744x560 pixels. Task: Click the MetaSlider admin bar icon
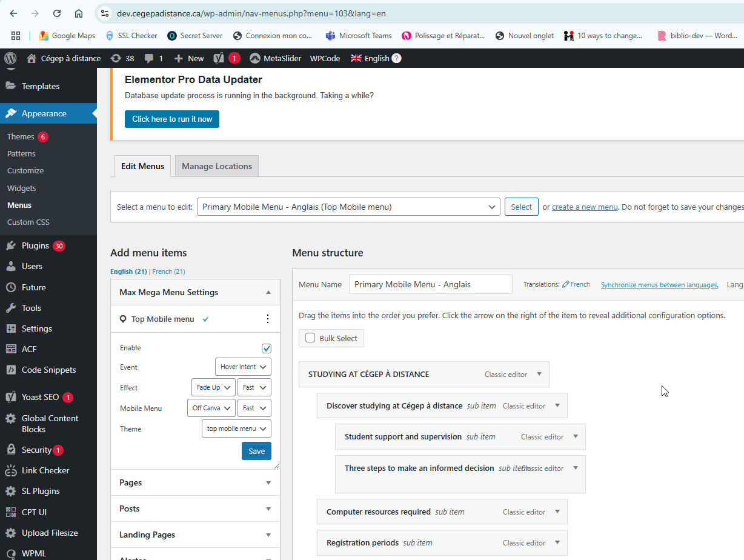[255, 58]
